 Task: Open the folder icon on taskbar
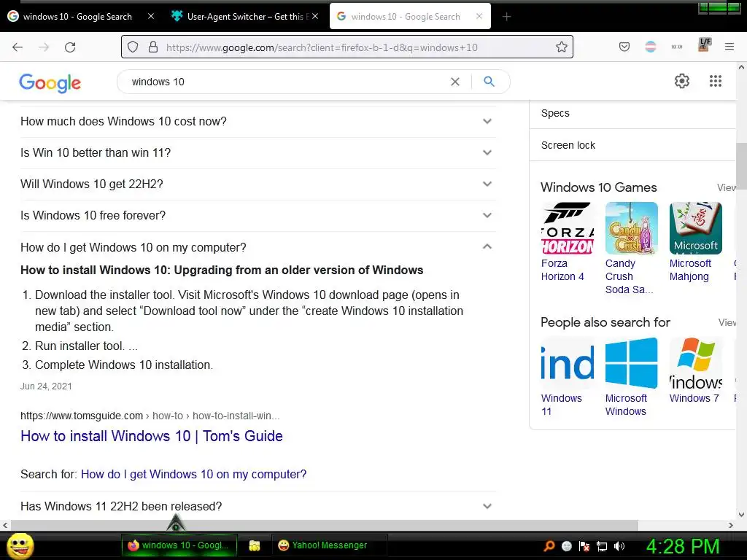255,545
